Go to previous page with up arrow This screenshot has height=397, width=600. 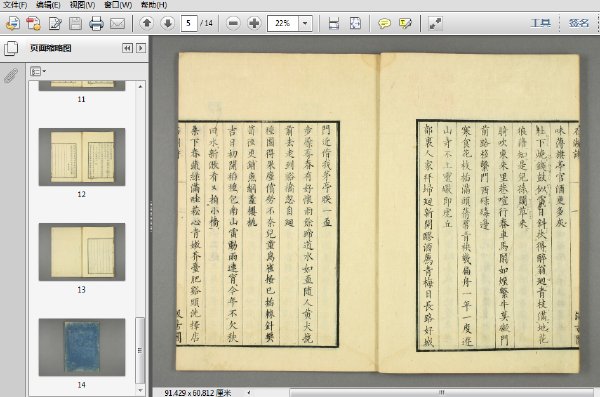[147, 23]
